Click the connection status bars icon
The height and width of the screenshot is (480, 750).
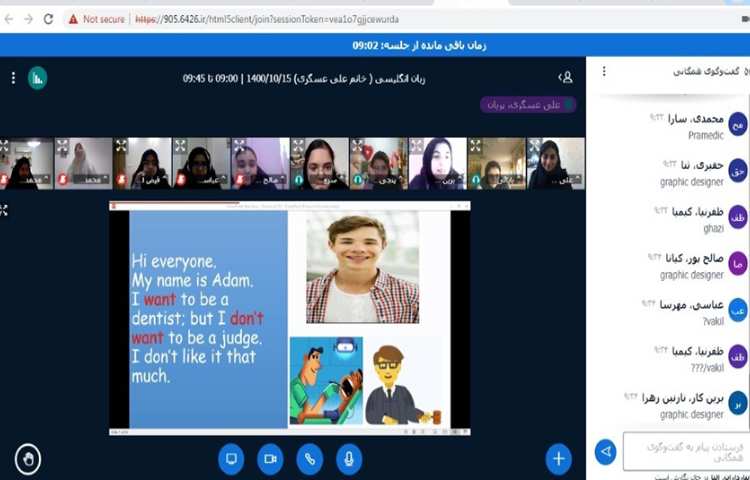coord(37,77)
